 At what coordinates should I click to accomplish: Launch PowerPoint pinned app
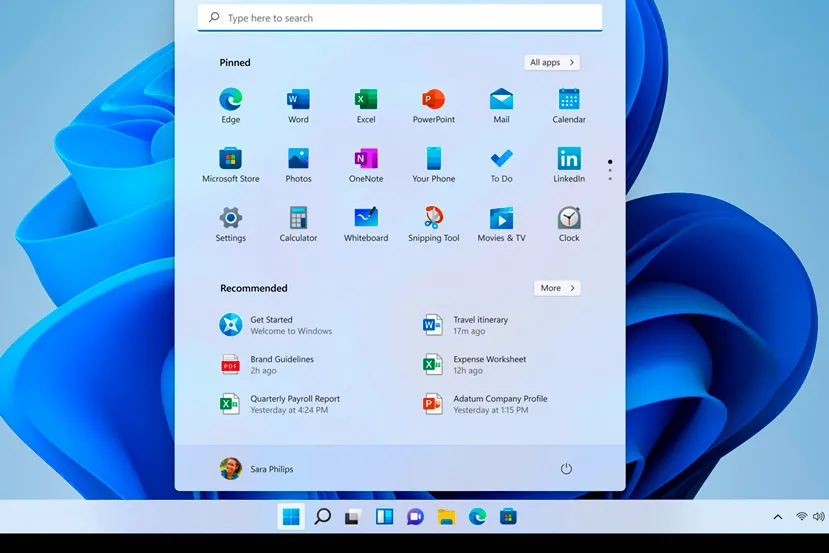point(434,106)
